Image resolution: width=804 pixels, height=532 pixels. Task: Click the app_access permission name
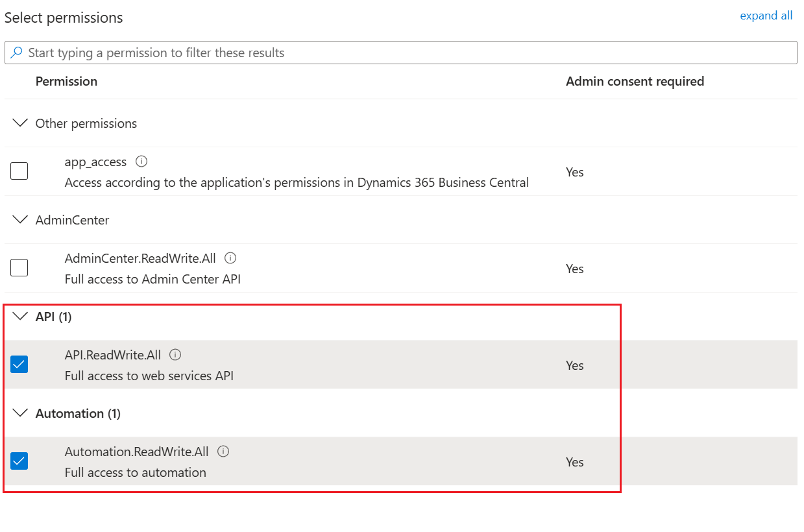pos(96,162)
